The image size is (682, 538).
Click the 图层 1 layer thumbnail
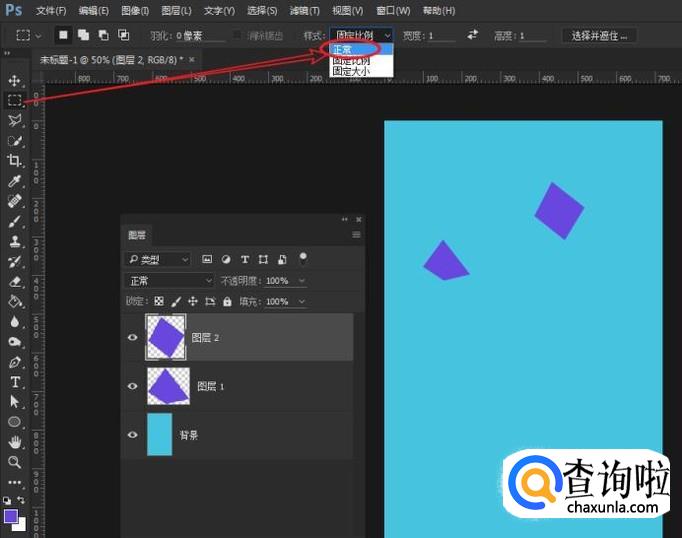(166, 386)
